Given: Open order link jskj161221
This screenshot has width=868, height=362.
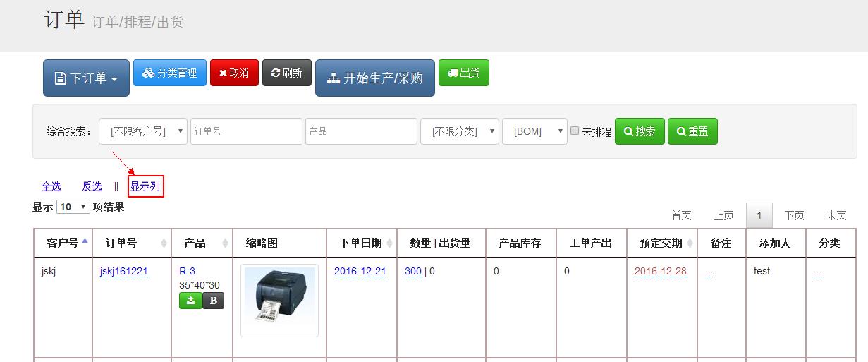Looking at the screenshot, I should tap(124, 271).
